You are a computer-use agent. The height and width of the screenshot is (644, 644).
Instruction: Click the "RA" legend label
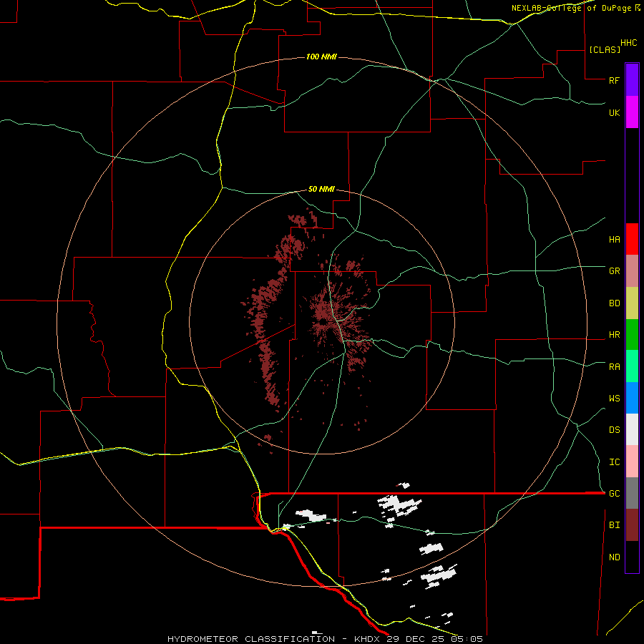pyautogui.click(x=614, y=367)
